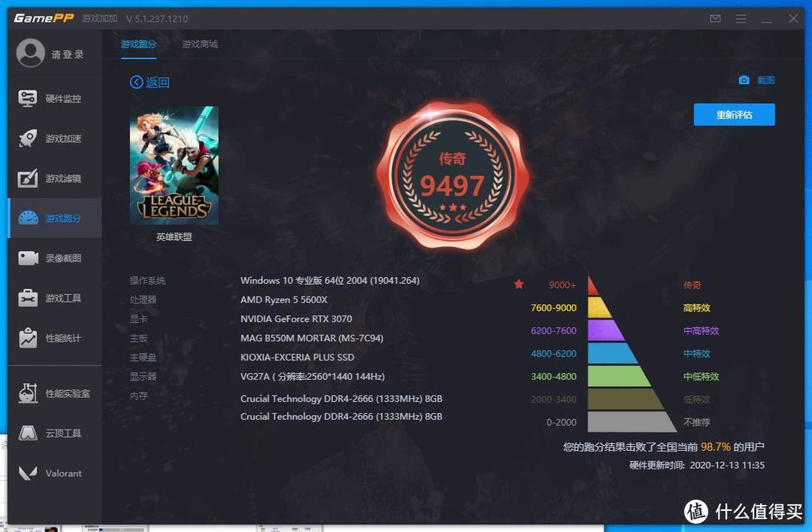Click the League of Legends cover thumbnail

[174, 166]
